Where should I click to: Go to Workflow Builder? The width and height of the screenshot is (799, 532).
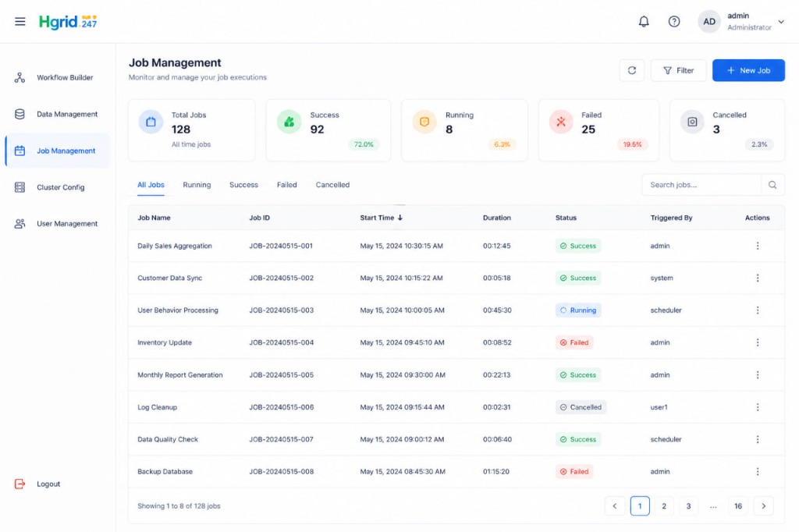(57, 77)
